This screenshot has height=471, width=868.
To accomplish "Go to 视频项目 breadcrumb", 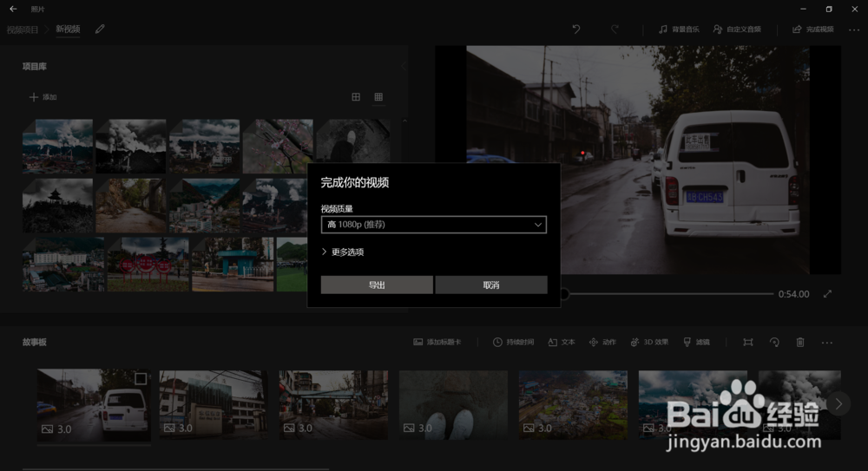I will click(x=23, y=29).
